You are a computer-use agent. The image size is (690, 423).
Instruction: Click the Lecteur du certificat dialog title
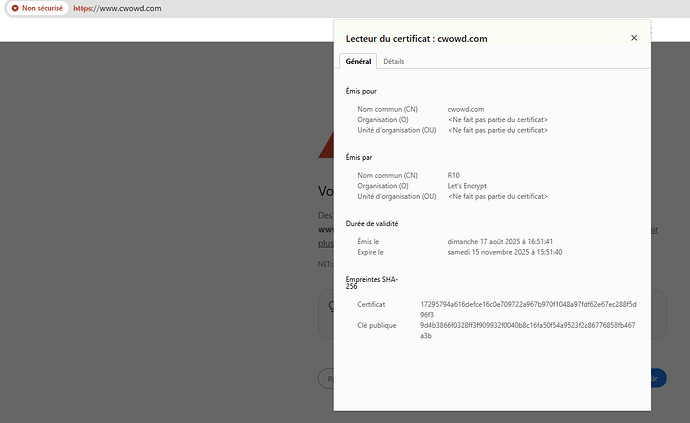(416, 38)
